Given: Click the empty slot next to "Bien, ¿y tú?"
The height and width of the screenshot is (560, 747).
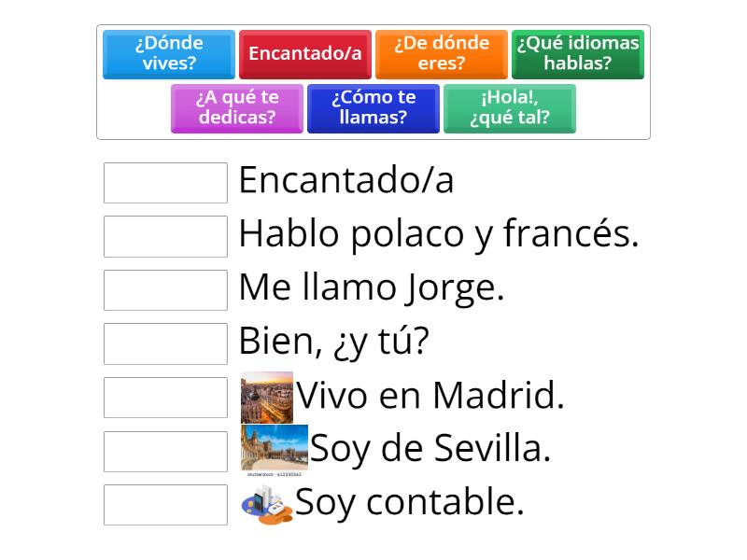Looking at the screenshot, I should 165,343.
